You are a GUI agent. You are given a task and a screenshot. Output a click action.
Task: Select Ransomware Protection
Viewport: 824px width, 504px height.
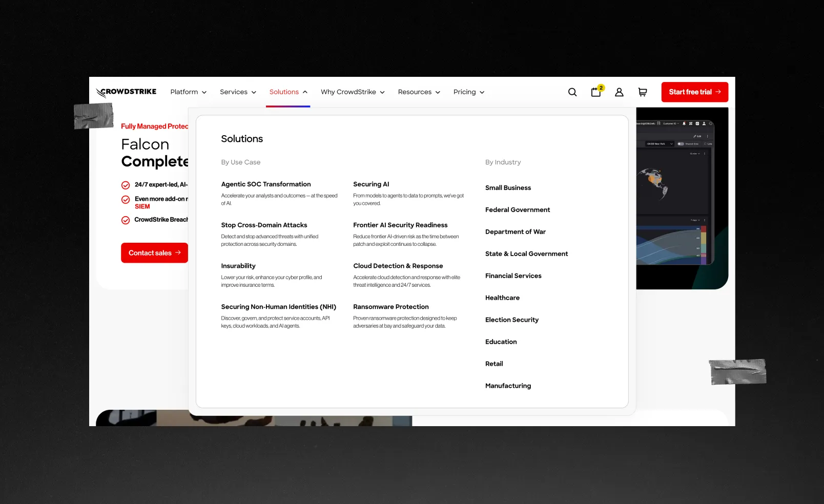click(391, 307)
